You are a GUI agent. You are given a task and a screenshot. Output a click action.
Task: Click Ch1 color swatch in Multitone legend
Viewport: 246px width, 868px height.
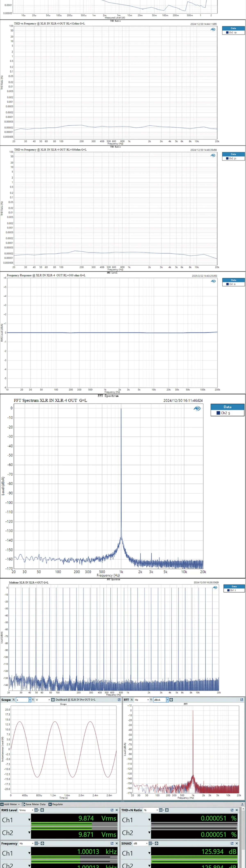(x=228, y=590)
